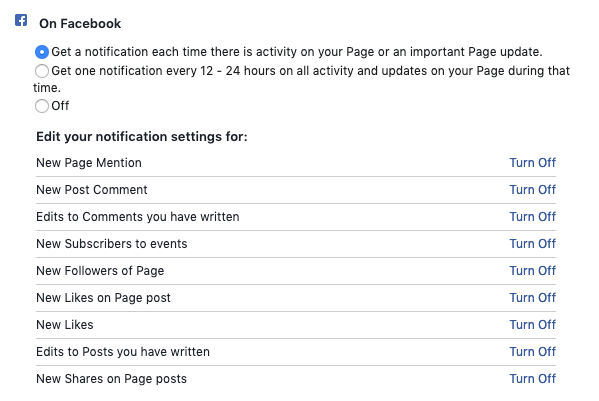Click the New Post Comment row label

coord(92,190)
